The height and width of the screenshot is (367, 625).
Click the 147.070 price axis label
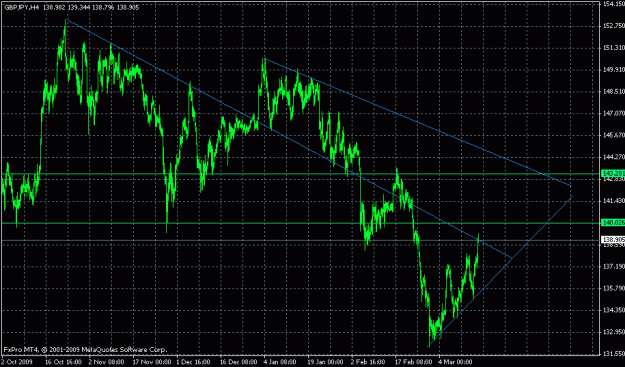click(613, 114)
